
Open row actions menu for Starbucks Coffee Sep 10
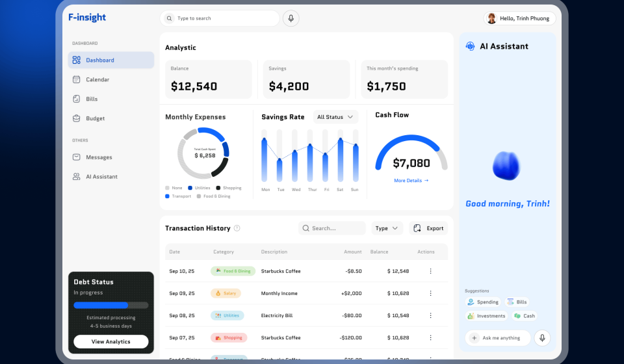point(430,271)
